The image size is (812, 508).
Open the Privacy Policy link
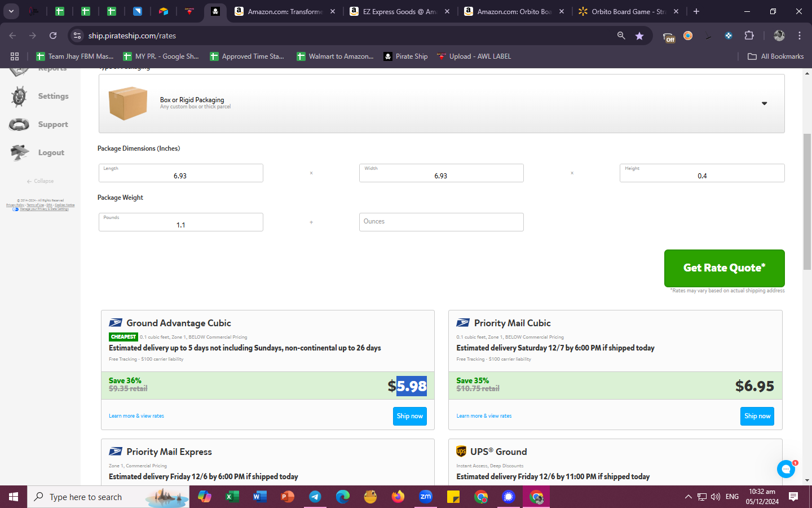pyautogui.click(x=15, y=205)
